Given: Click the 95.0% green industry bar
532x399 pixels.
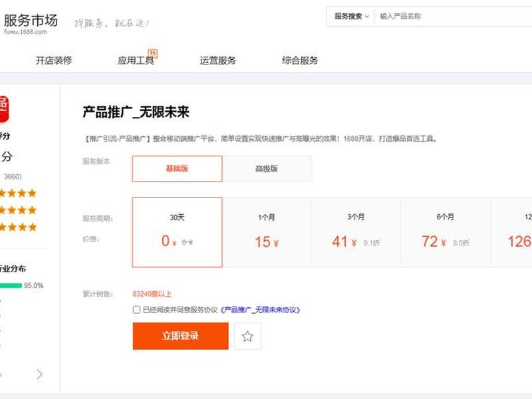Looking at the screenshot, I should coord(11,285).
